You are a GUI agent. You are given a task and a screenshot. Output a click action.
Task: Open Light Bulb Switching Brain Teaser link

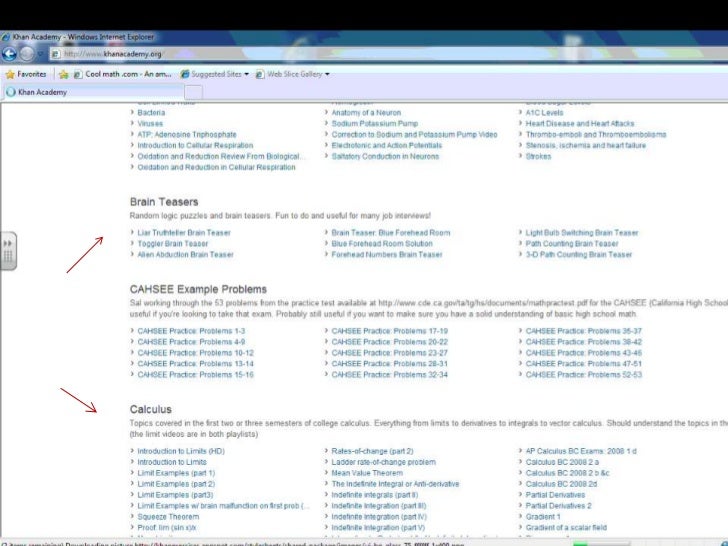[x=582, y=233]
